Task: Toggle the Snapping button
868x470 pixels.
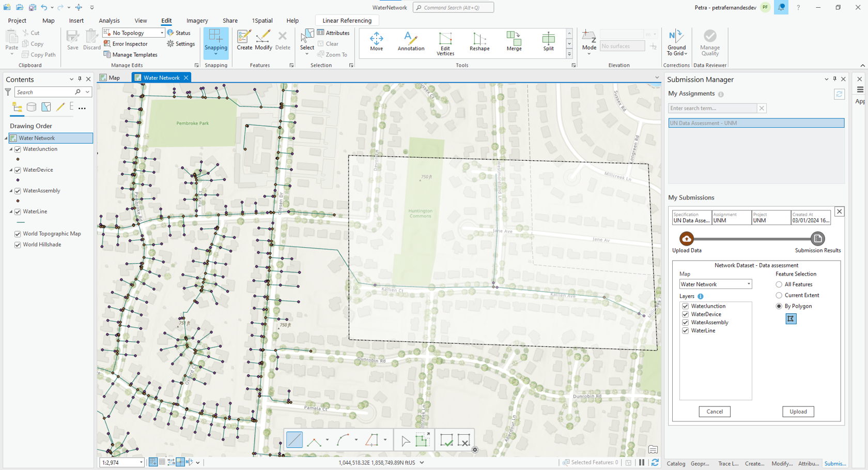Action: tap(215, 41)
